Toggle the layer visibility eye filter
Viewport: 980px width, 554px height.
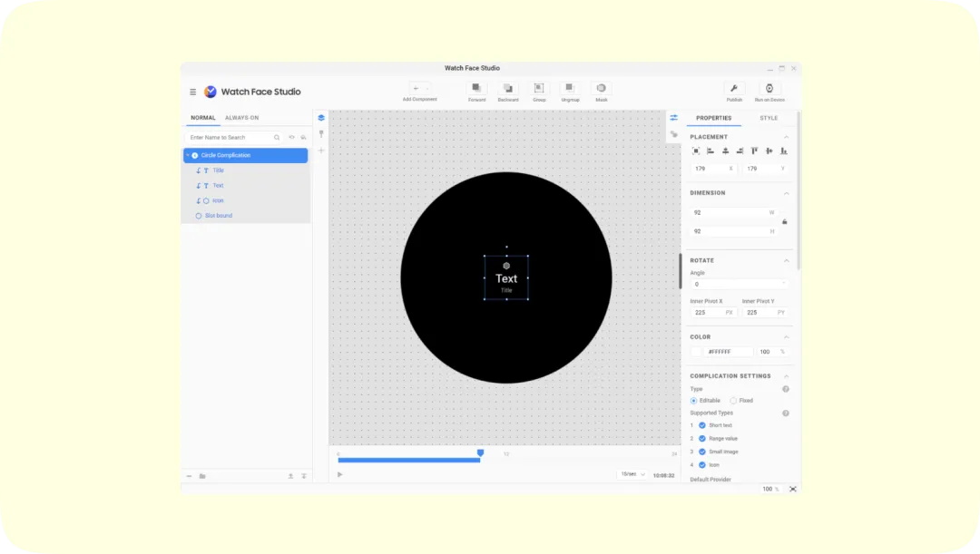(291, 138)
